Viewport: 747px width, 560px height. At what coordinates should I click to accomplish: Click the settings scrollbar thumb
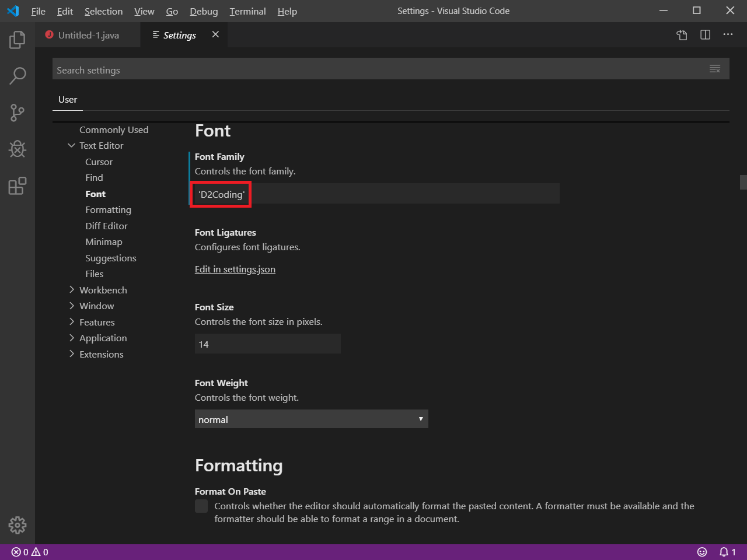[x=743, y=182]
